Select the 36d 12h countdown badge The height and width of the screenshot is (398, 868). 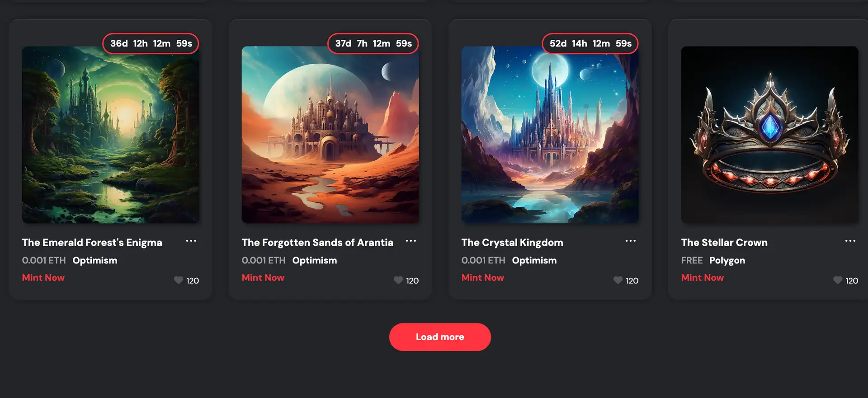pos(151,43)
